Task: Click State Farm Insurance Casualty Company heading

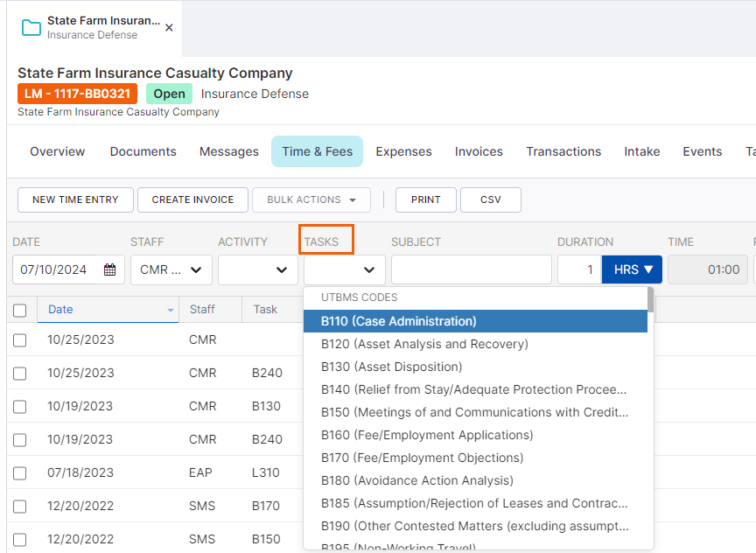Action: pyautogui.click(x=155, y=73)
